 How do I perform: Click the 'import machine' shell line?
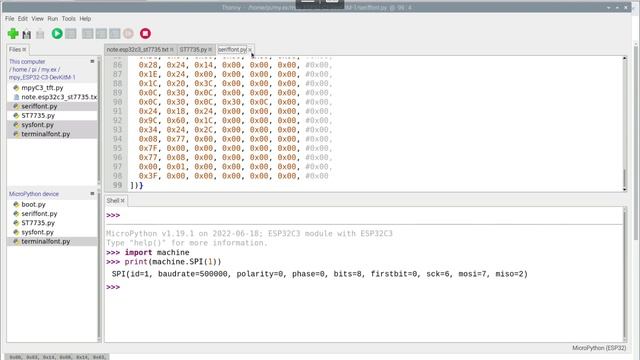(157, 252)
